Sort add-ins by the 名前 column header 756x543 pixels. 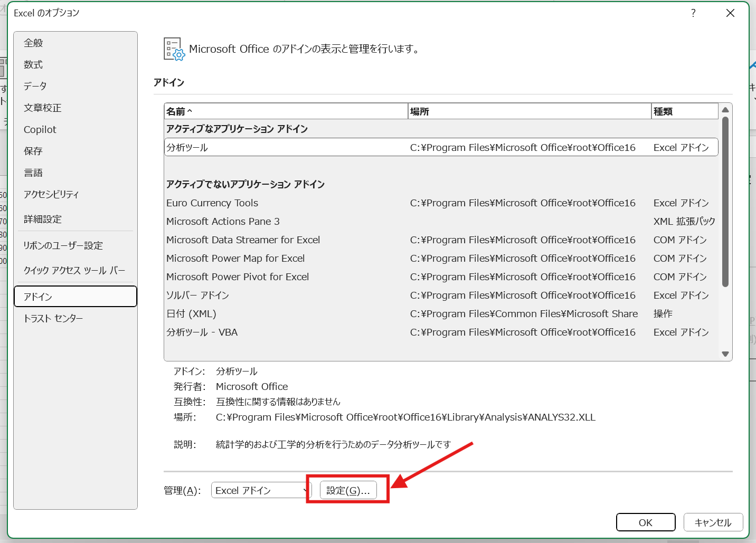point(179,111)
